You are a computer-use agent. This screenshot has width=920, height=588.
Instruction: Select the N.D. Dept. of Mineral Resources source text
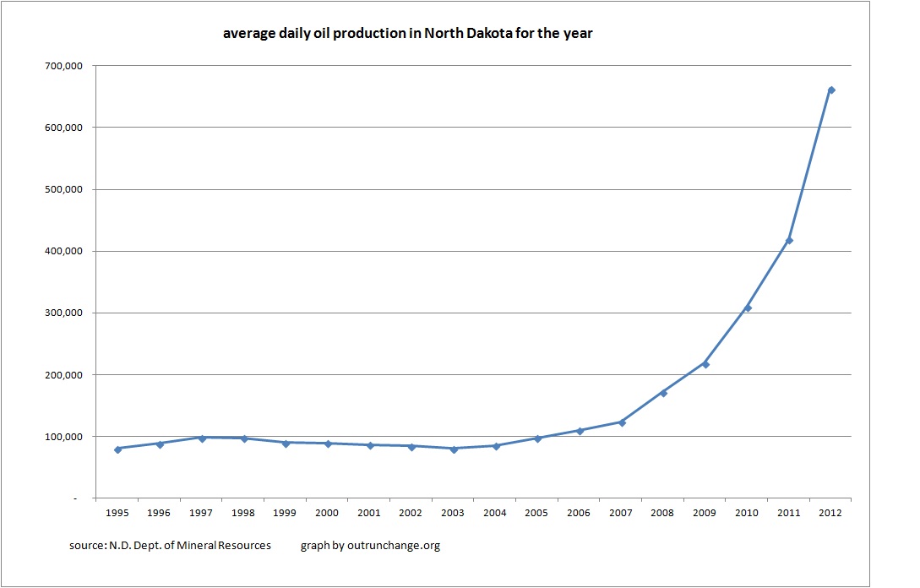(170, 546)
